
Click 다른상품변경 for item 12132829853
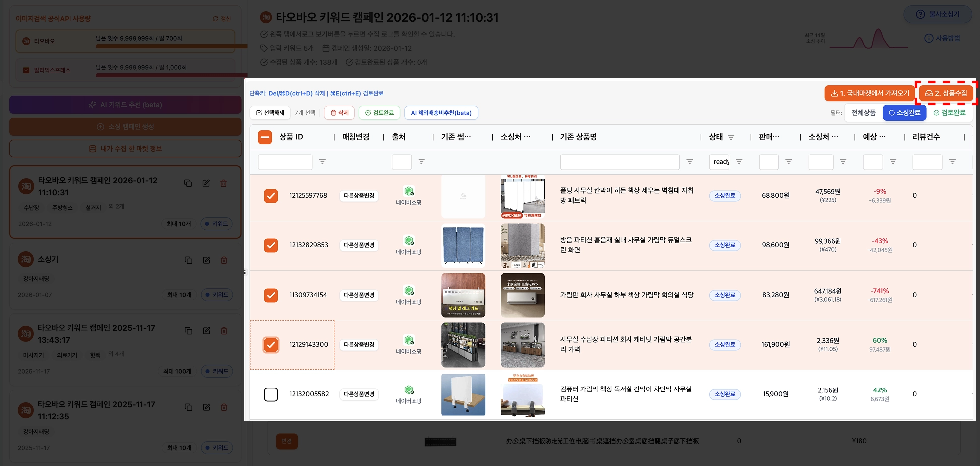[359, 245]
